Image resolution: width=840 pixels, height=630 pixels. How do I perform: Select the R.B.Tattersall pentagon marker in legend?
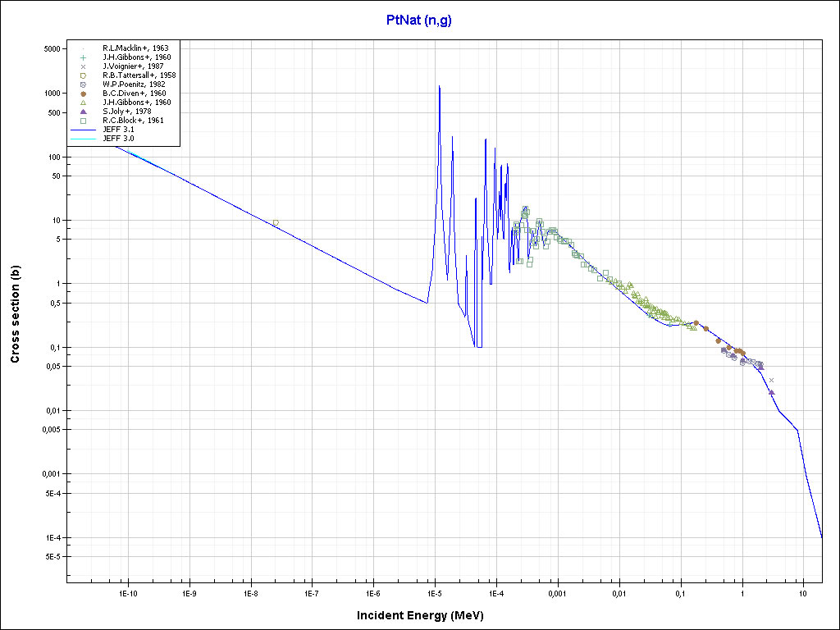tap(83, 75)
